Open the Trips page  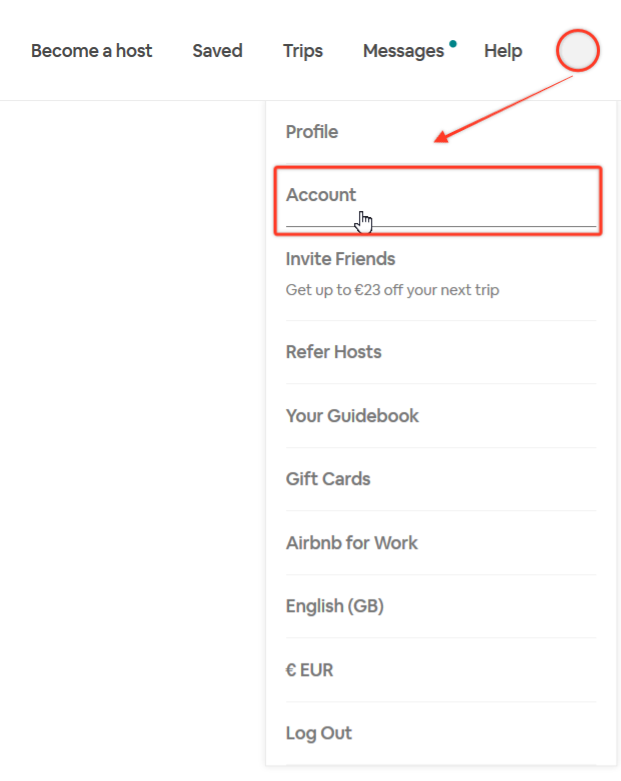pyautogui.click(x=303, y=51)
